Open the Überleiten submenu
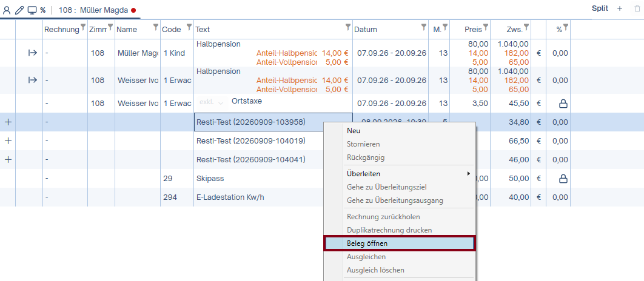Screen dimensions: 644x281 click(409, 174)
